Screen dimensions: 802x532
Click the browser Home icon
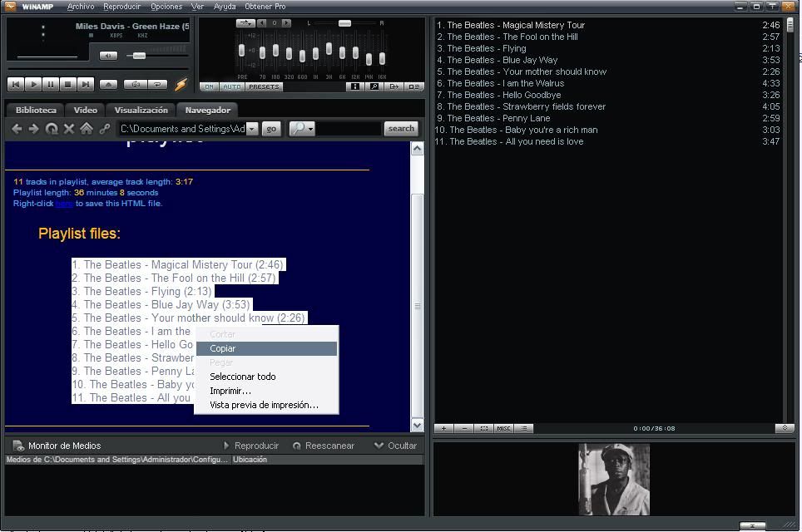coord(87,129)
